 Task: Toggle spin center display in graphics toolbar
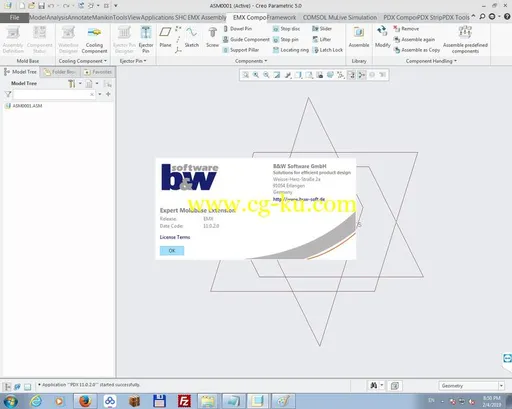click(361, 75)
